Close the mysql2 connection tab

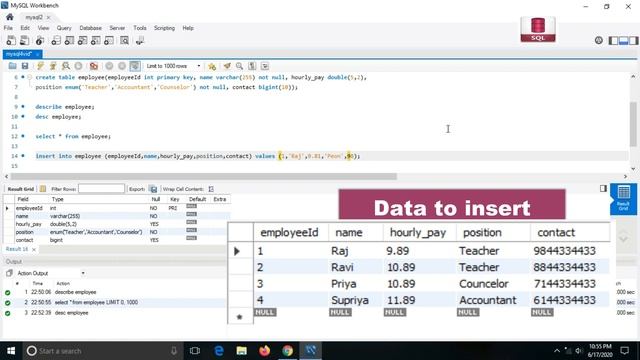click(49, 17)
